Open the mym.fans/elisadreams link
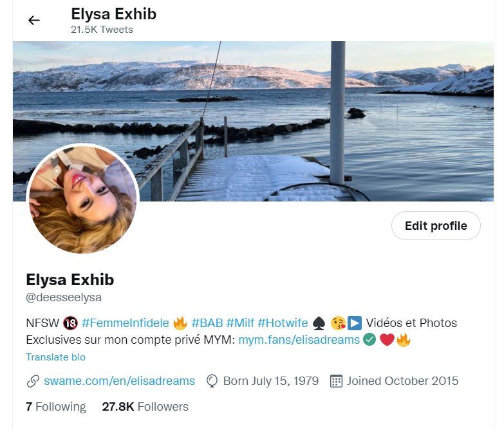 tap(299, 340)
